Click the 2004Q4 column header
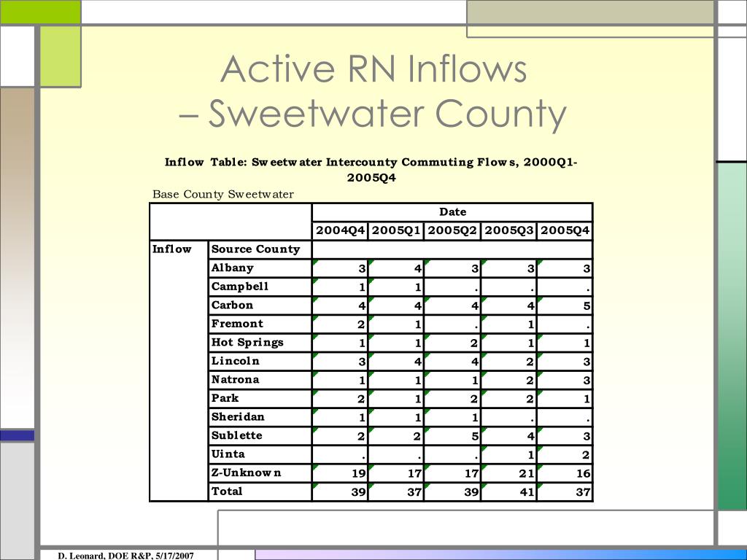This screenshot has width=747, height=560. click(340, 230)
